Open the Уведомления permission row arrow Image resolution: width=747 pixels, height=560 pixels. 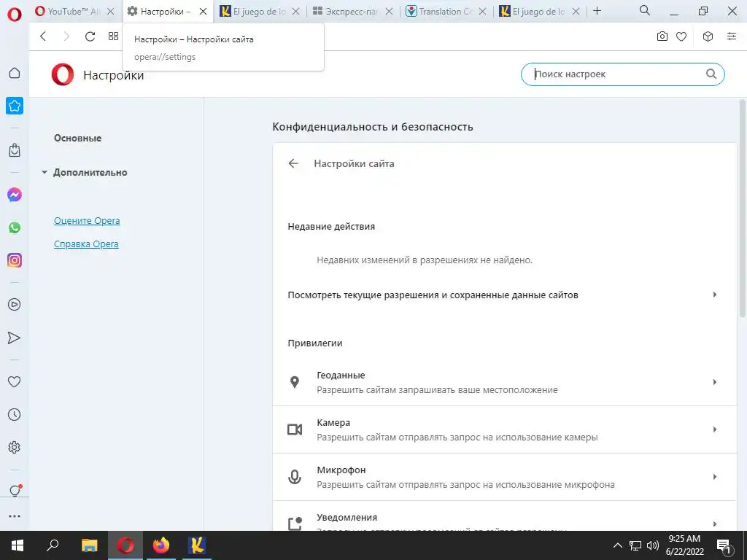click(715, 524)
